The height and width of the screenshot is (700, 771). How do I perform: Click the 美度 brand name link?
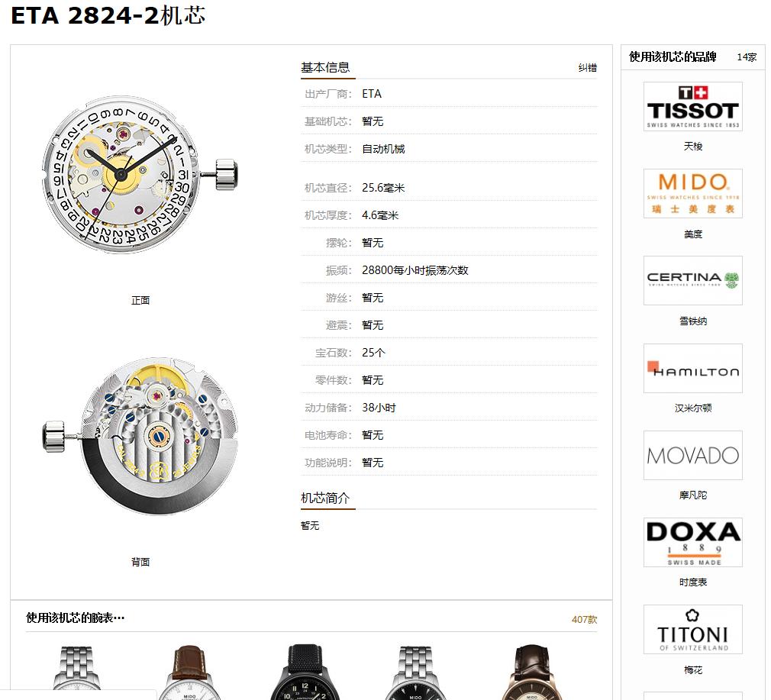coord(693,234)
